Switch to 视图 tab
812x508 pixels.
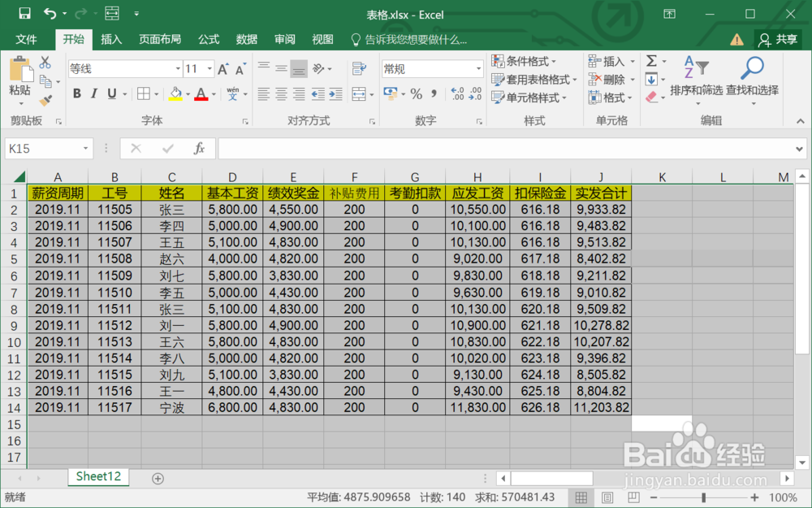pos(322,39)
